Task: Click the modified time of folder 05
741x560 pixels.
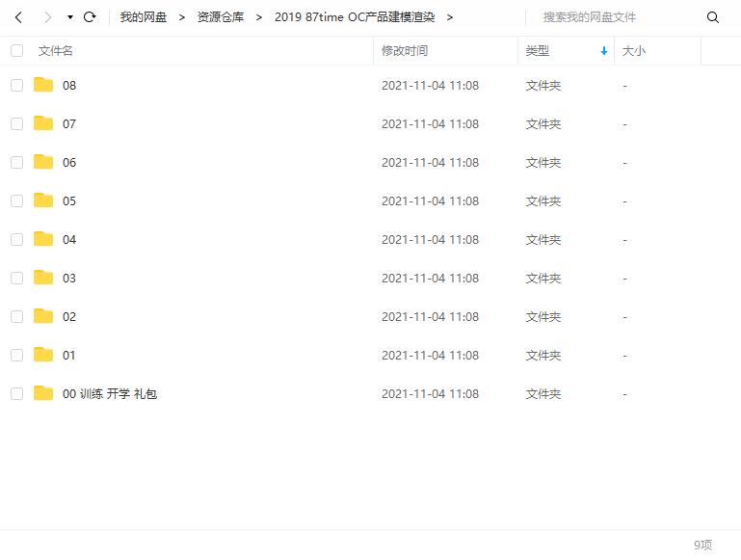Action: pyautogui.click(x=430, y=200)
